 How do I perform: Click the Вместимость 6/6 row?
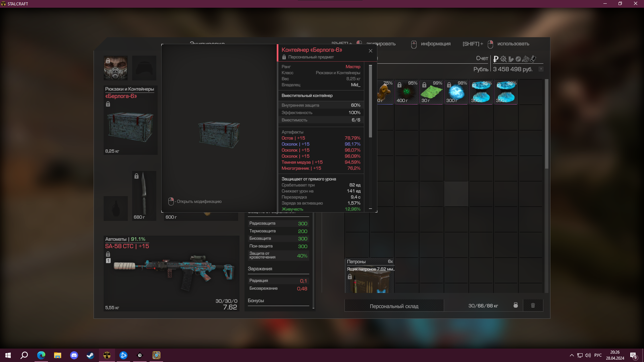click(x=321, y=120)
